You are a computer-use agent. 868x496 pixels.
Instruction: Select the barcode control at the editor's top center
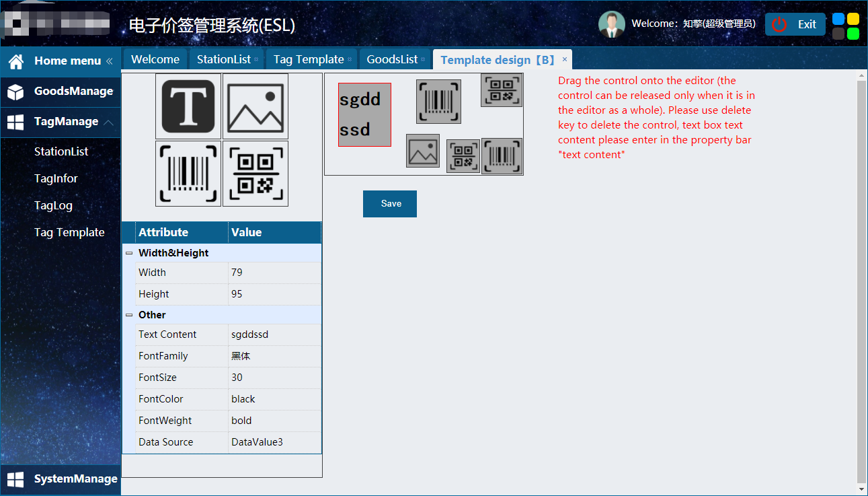tap(438, 102)
